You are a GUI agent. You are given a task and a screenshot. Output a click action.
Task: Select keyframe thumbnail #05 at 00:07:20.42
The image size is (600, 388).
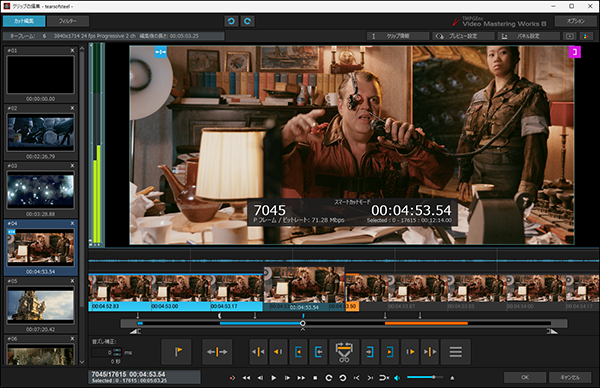tap(41, 305)
